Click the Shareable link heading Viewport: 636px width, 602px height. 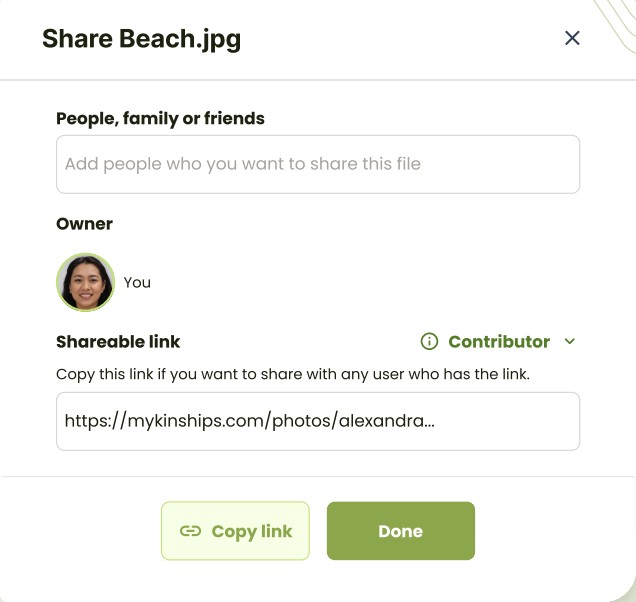[x=118, y=342]
